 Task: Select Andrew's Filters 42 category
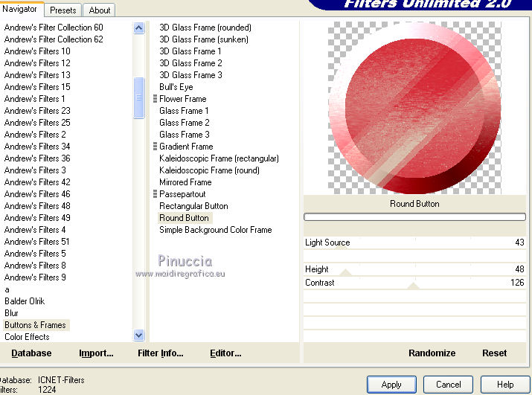[37, 182]
